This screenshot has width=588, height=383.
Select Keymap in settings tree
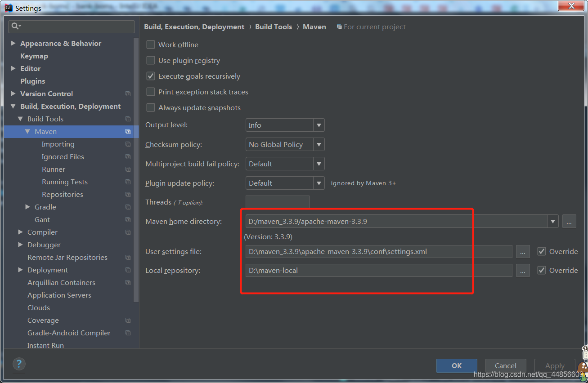[x=34, y=56]
